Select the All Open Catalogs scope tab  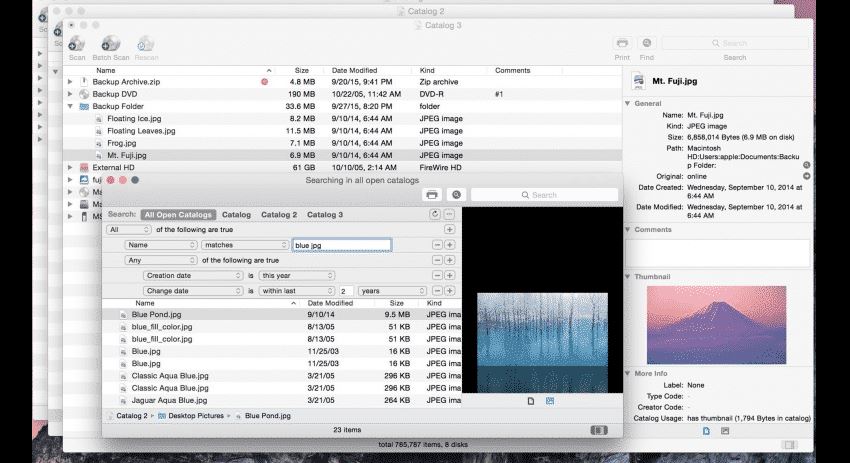click(178, 215)
